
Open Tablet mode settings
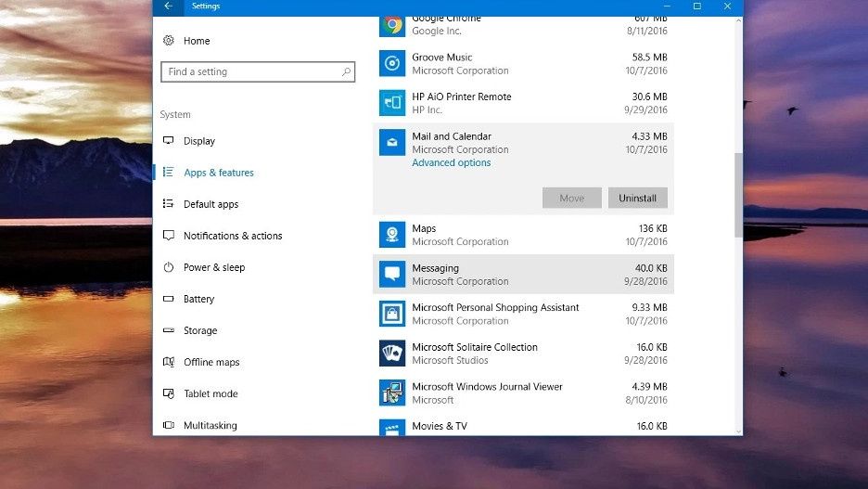click(x=211, y=393)
